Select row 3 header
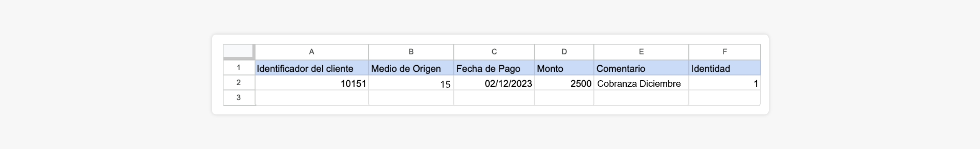Viewport: 980px width, 149px height. (239, 98)
